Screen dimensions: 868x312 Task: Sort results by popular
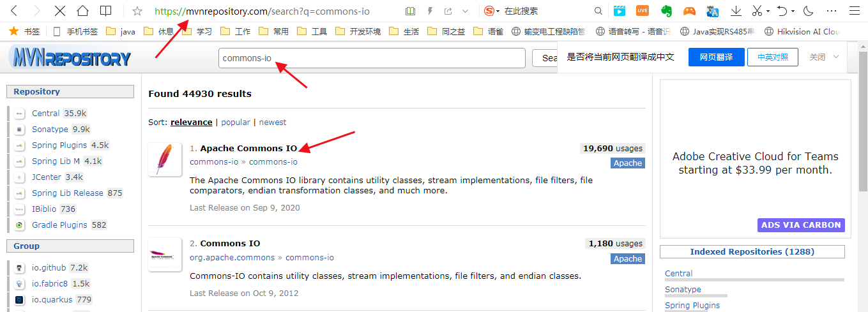coord(236,122)
